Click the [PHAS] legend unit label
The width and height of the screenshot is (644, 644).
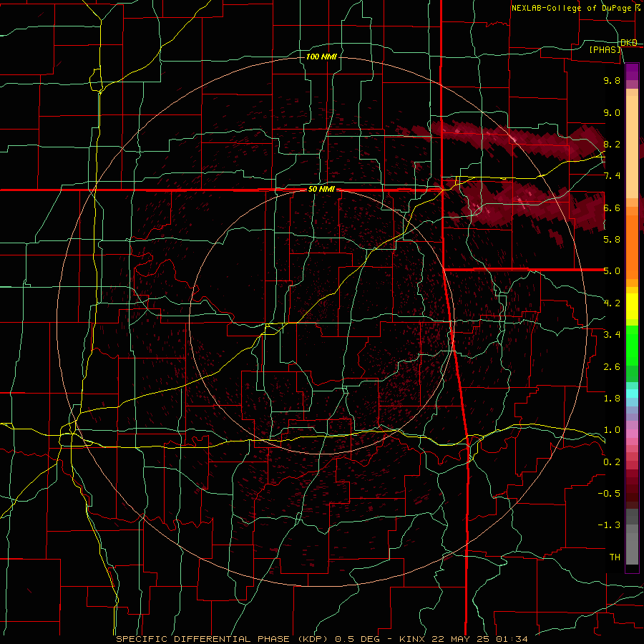click(605, 49)
